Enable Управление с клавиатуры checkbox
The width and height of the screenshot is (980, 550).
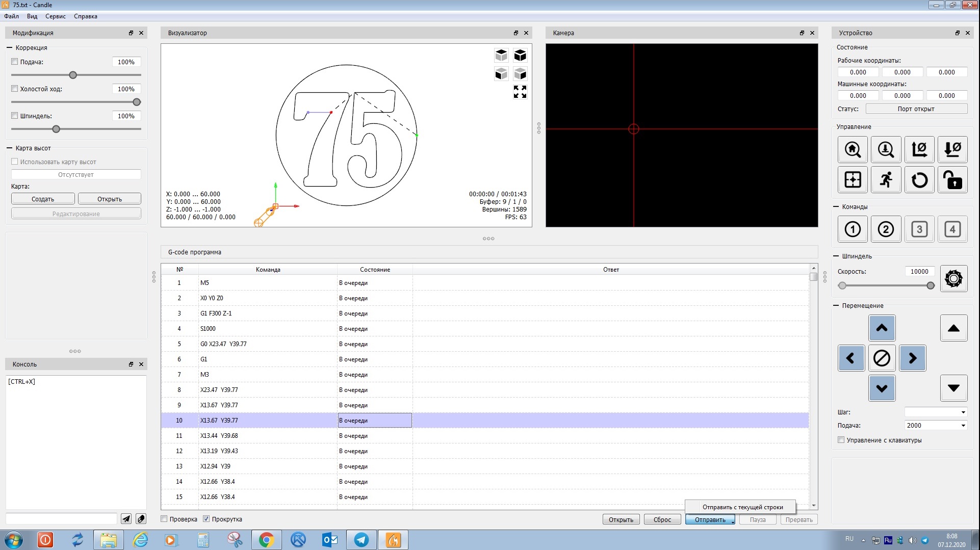click(x=841, y=440)
